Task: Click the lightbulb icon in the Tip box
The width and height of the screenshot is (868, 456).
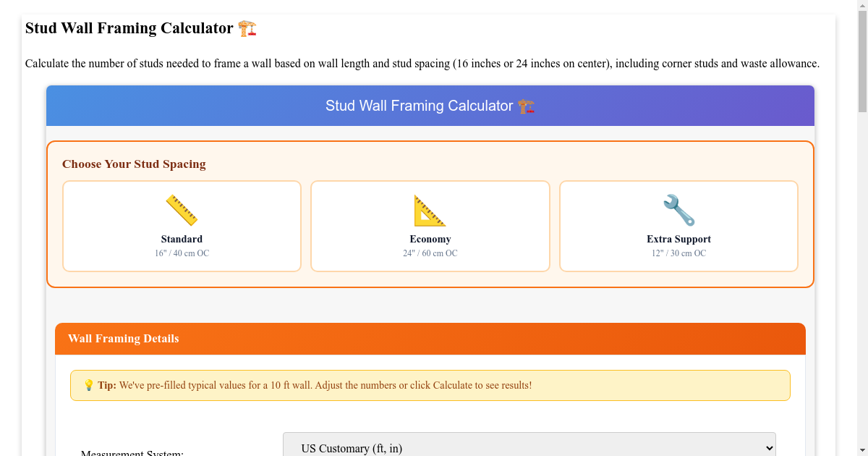Action: [x=89, y=385]
